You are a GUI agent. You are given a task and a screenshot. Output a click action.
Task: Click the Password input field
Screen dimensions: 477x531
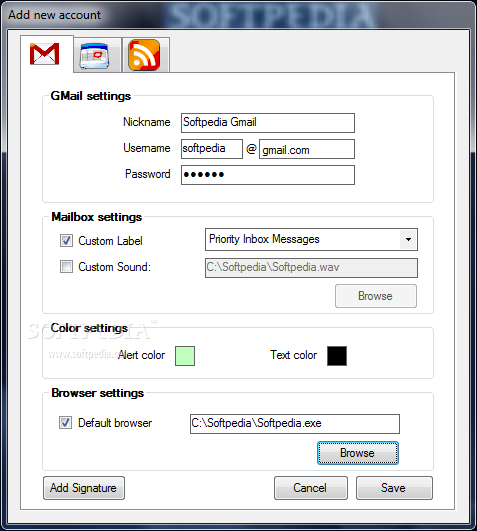coord(268,175)
